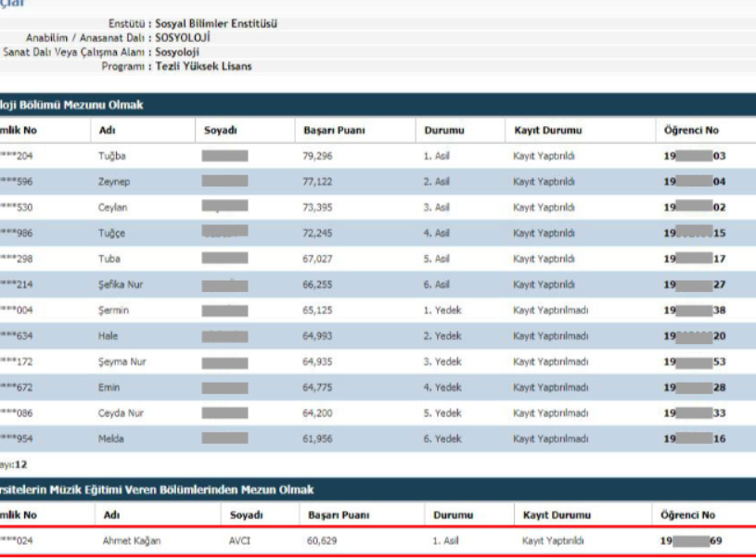Image resolution: width=756 pixels, height=558 pixels.
Task: Click the Müzik Eğitimi section header bar
Action: 371,488
